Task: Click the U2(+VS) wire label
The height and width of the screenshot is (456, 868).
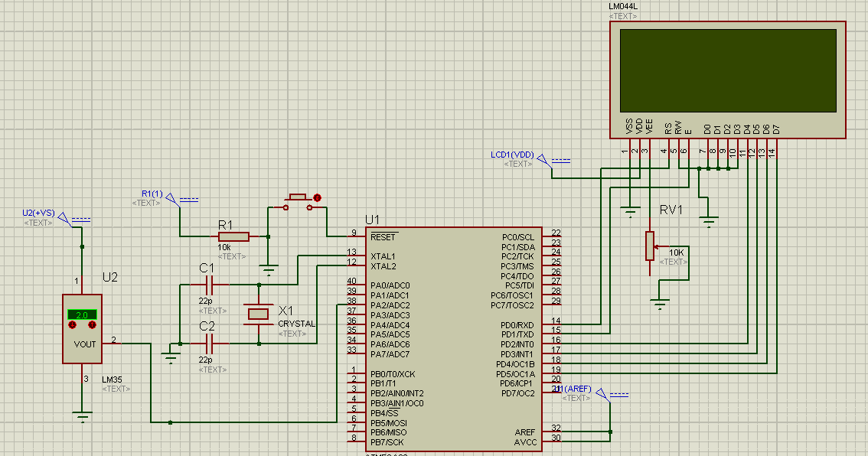Action: (38, 213)
